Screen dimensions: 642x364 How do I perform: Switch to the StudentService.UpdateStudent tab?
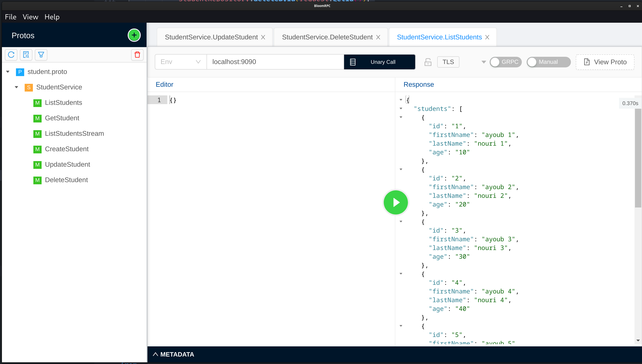(211, 37)
